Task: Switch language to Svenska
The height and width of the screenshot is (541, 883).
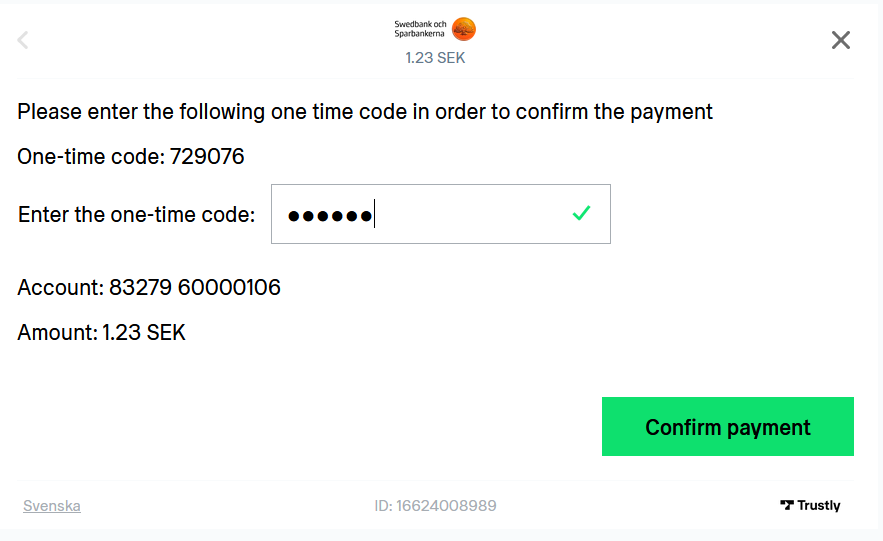Action: [x=52, y=506]
